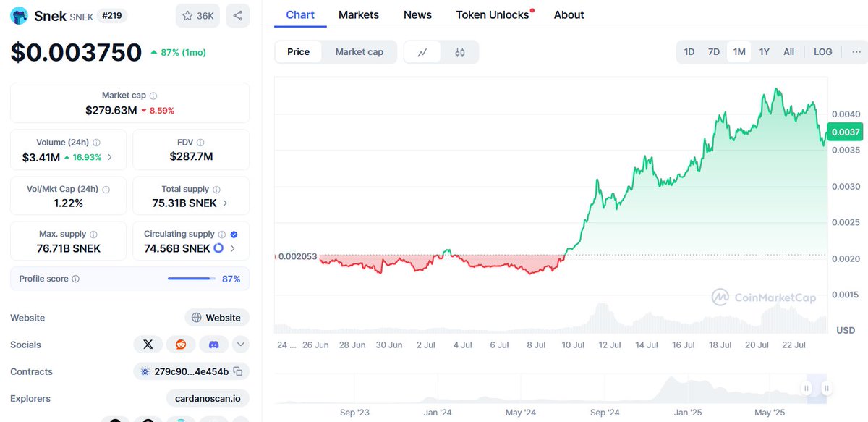868x422 pixels.
Task: Show Volume (24h) info icon
Action: coord(97,143)
